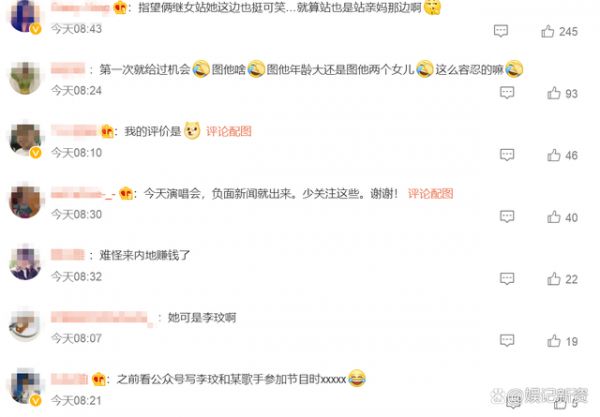The image size is (600, 417).
Task: Reply to the 她可是李玟啊 comment
Action: coord(507,340)
